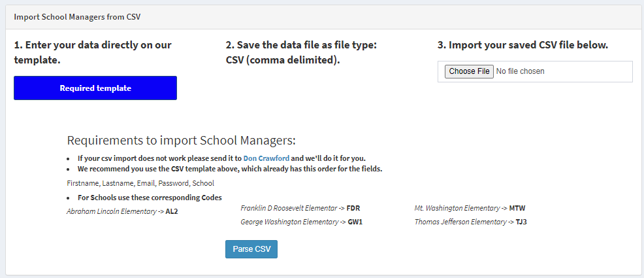Select the Abraham Lincoln Elementary entry
The width and height of the screenshot is (644, 278).
point(123,211)
